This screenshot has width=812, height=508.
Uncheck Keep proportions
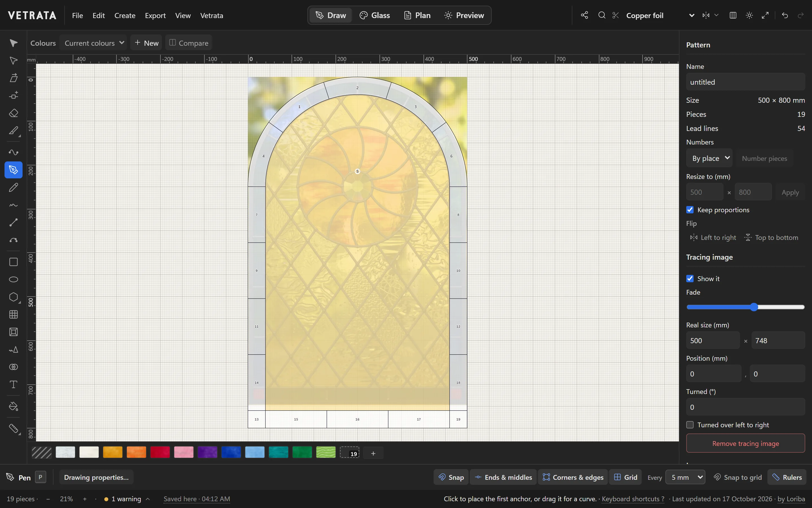(690, 210)
